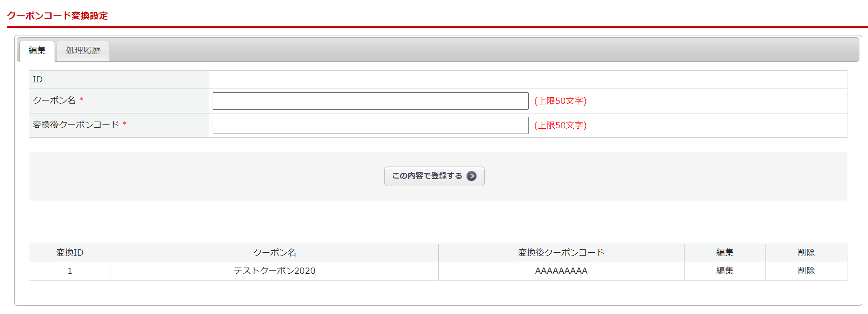This screenshot has width=868, height=314.
Task: Click the ID row label
Action: pos(38,79)
